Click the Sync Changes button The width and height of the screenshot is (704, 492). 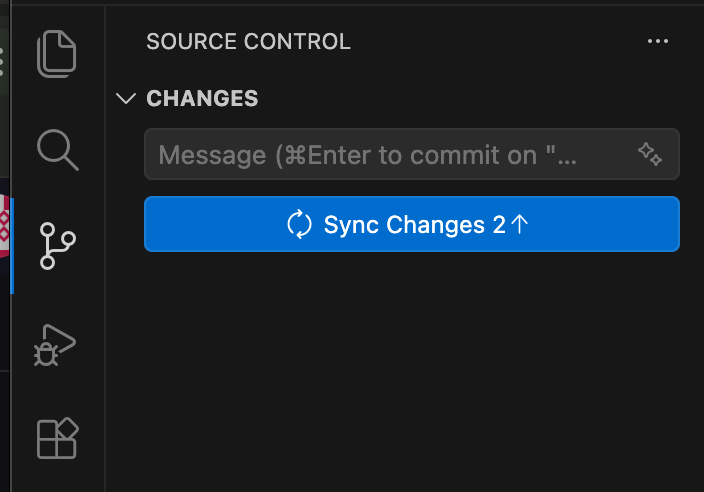[x=412, y=224]
